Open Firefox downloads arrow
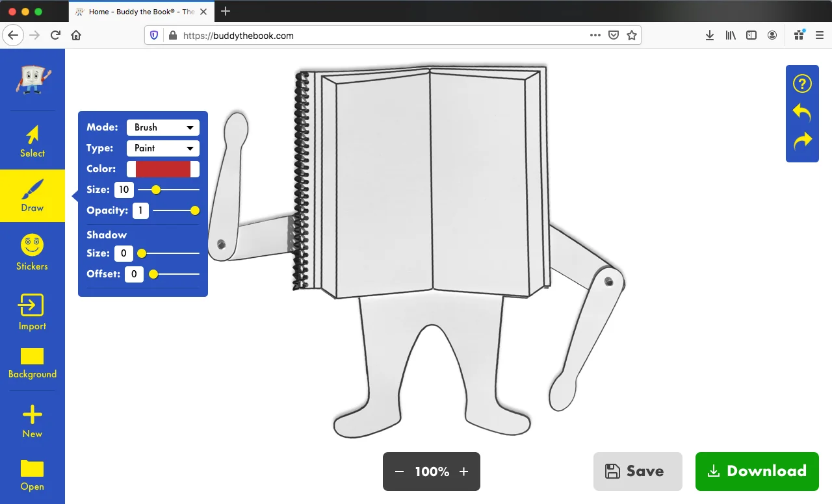The image size is (832, 504). coord(710,36)
